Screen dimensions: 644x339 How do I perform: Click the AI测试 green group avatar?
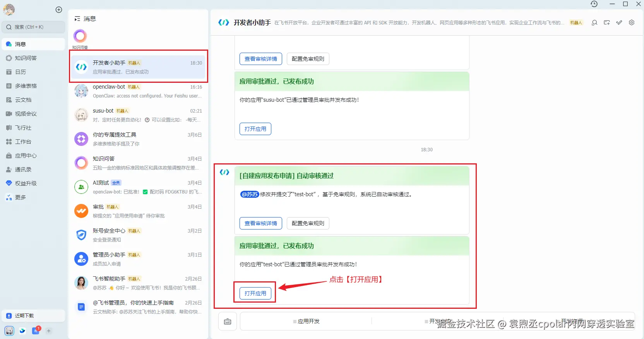tap(81, 187)
